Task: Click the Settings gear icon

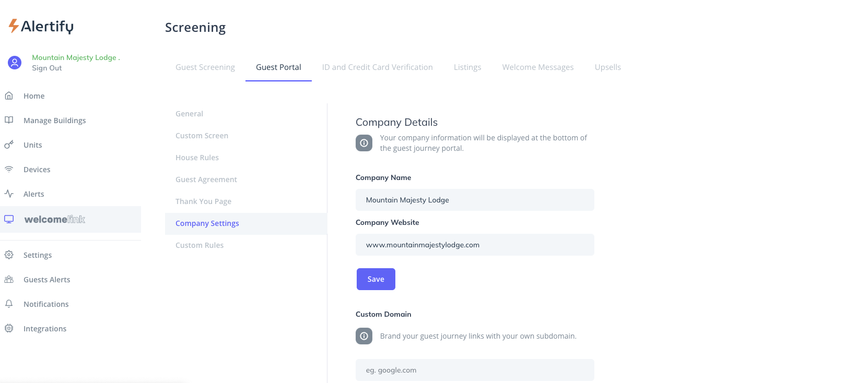Action: pos(9,255)
